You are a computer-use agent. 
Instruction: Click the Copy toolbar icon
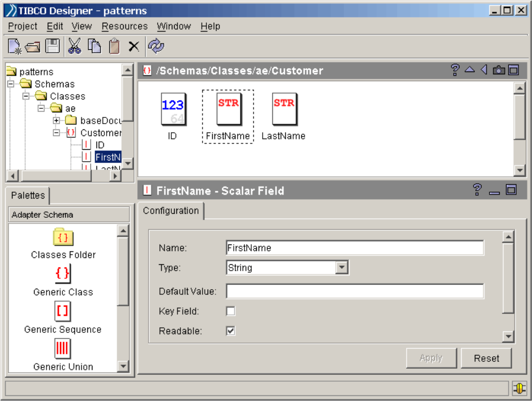tap(94, 46)
